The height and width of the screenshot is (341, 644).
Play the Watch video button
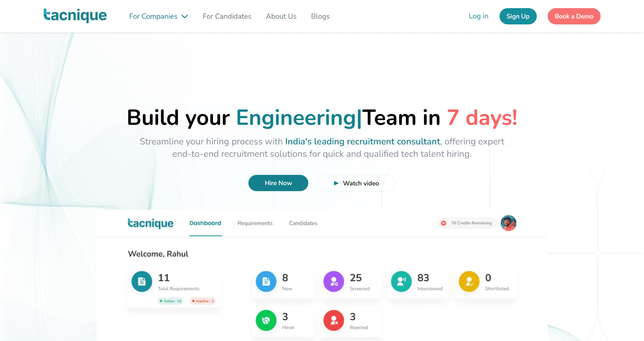pyautogui.click(x=356, y=183)
